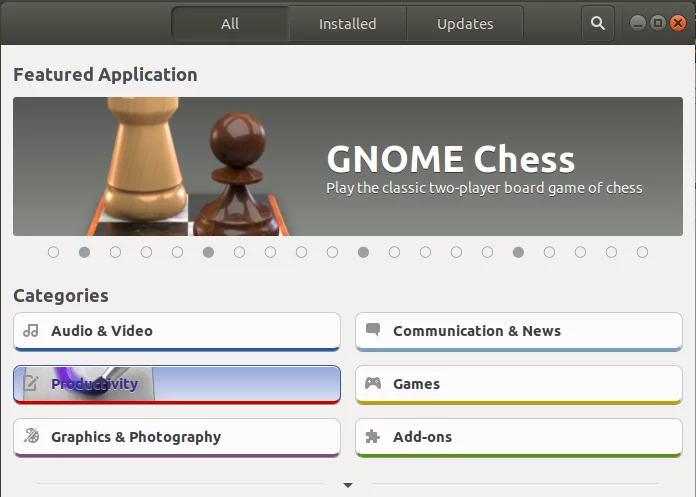Select the sixth carousel dot

208,252
